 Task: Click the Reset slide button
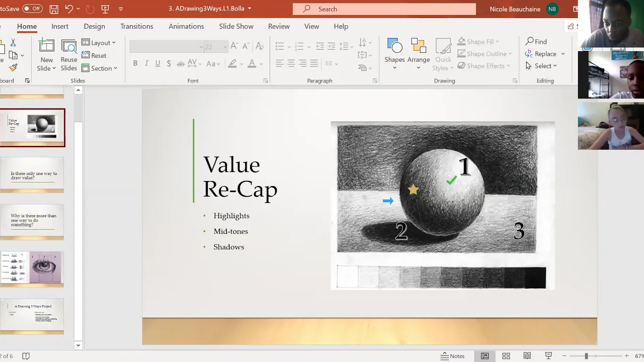tap(94, 55)
